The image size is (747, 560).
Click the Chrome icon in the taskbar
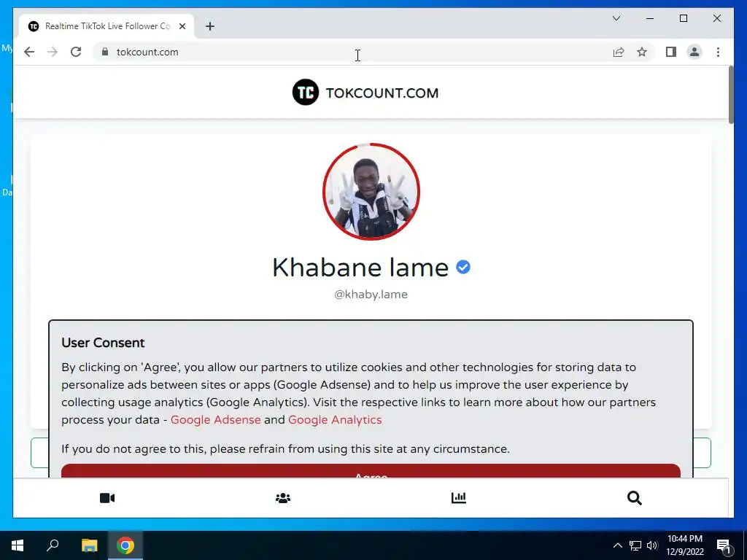click(125, 545)
